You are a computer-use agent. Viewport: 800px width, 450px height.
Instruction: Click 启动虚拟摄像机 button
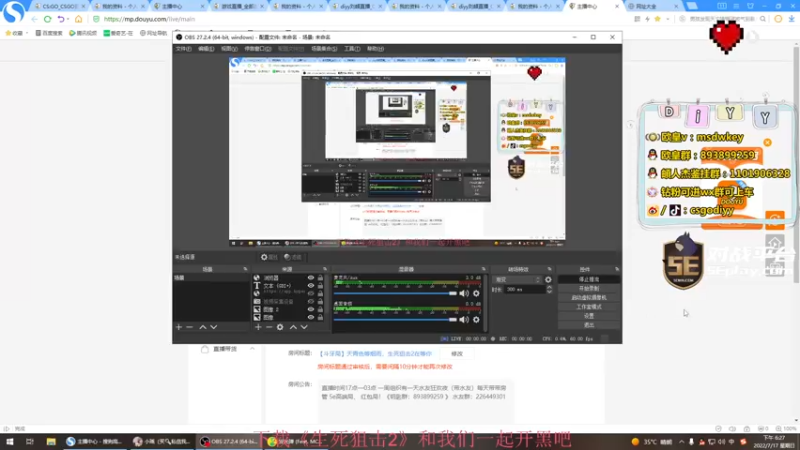[x=589, y=297]
